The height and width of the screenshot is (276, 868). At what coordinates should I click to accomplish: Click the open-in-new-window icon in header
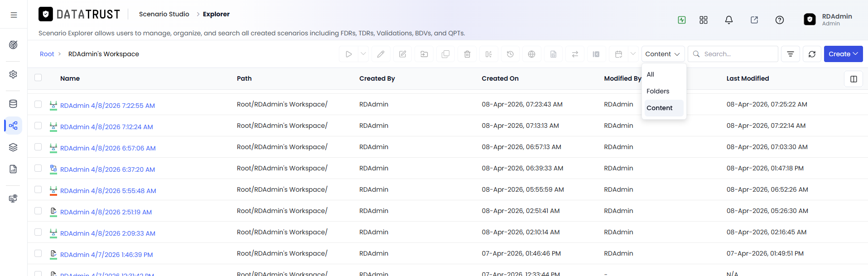coord(754,20)
